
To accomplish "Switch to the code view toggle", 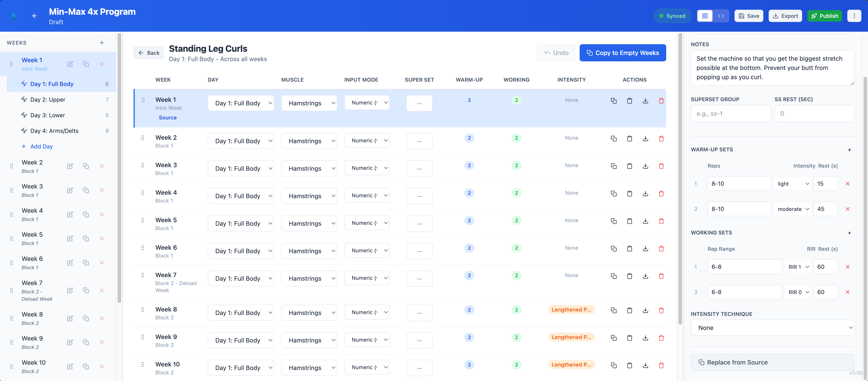I will coord(721,16).
